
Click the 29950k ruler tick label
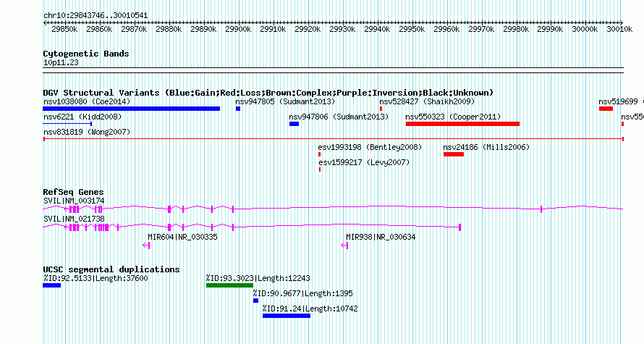click(x=412, y=29)
